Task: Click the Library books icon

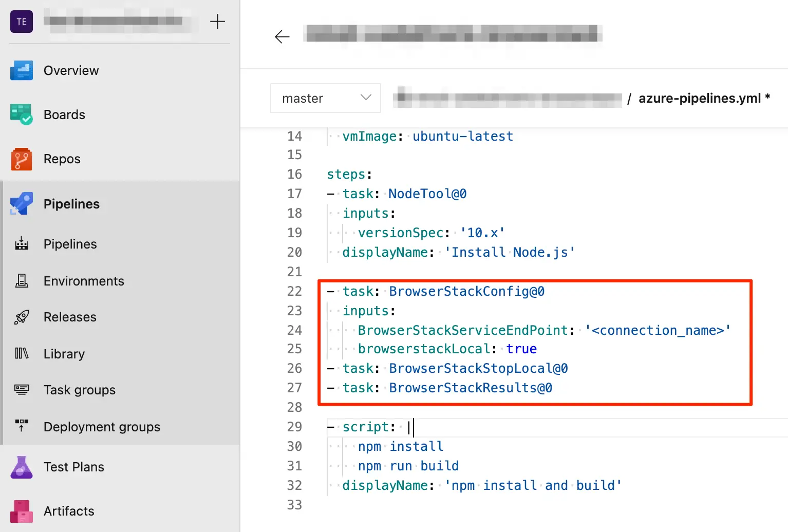Action: 22,353
